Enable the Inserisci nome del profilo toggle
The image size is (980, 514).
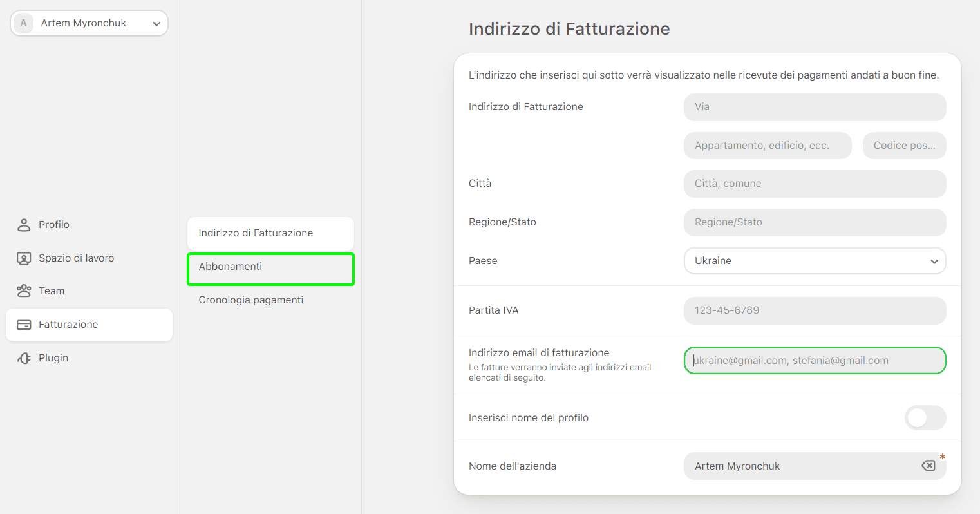[925, 417]
